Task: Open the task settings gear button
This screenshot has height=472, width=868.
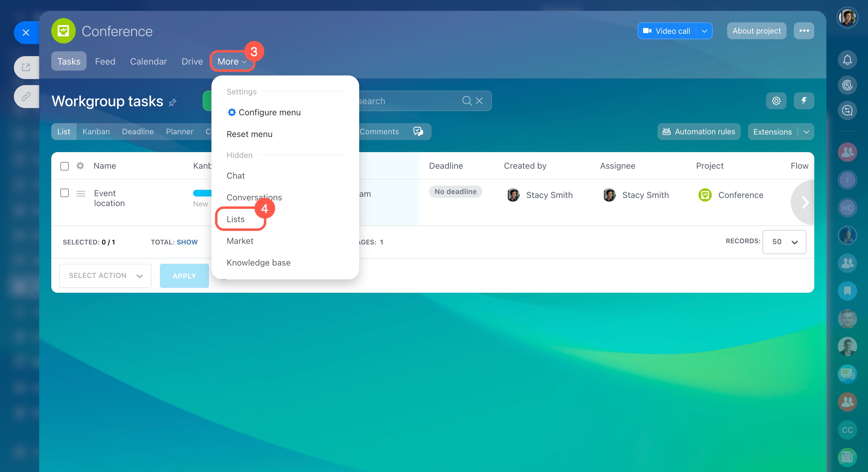Action: pyautogui.click(x=776, y=101)
